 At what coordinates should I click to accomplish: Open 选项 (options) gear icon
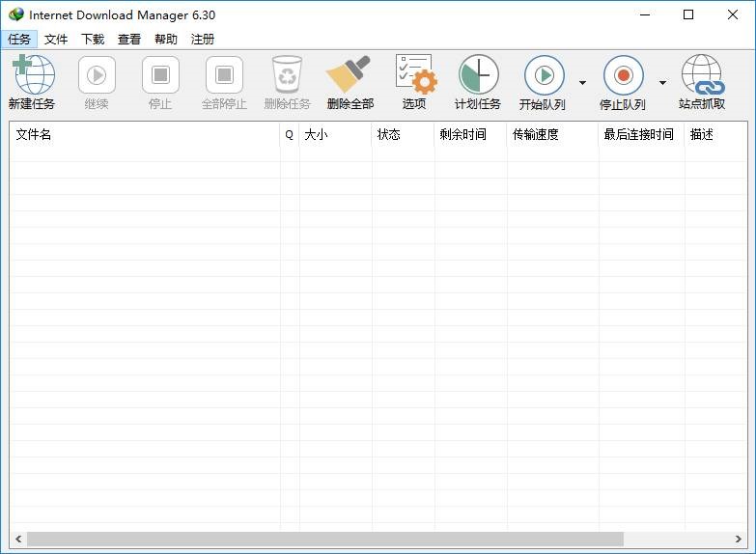pos(415,74)
